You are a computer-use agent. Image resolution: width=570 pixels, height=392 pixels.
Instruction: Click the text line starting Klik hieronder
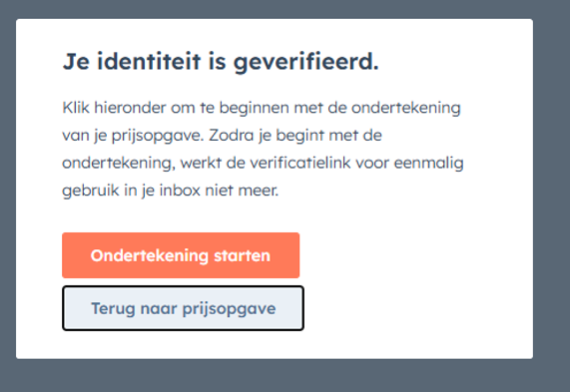tap(262, 108)
